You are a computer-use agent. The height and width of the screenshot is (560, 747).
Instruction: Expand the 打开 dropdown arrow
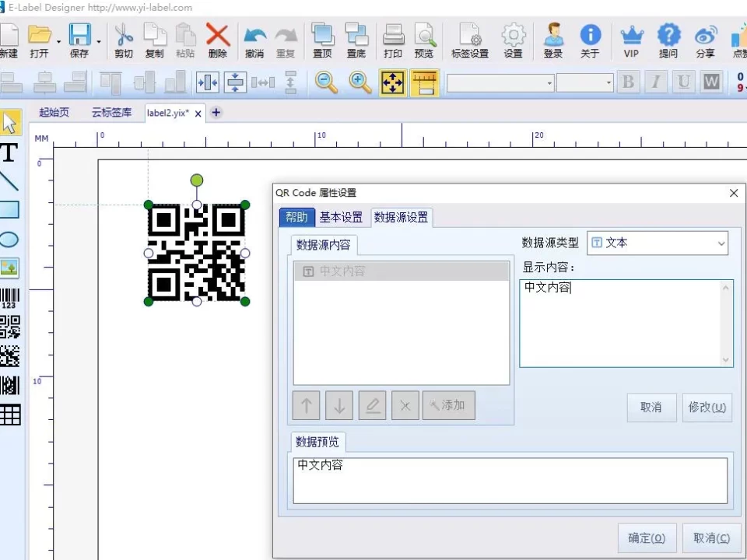58,42
